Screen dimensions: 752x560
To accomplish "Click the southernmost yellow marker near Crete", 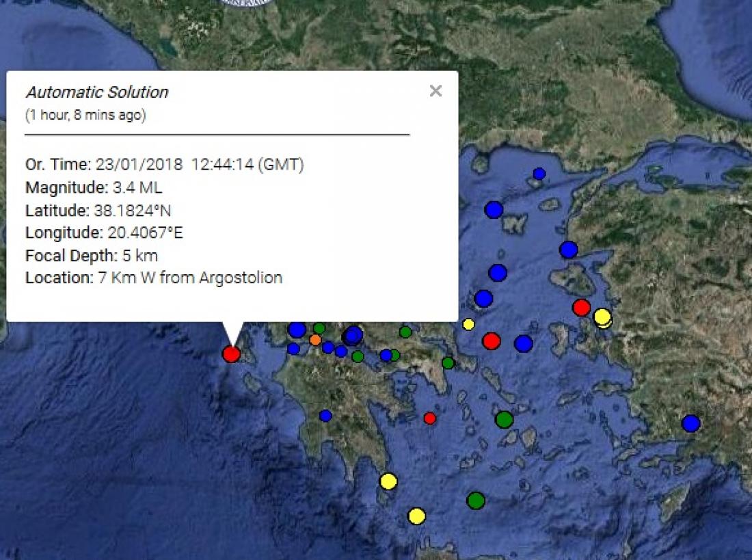I will [416, 516].
